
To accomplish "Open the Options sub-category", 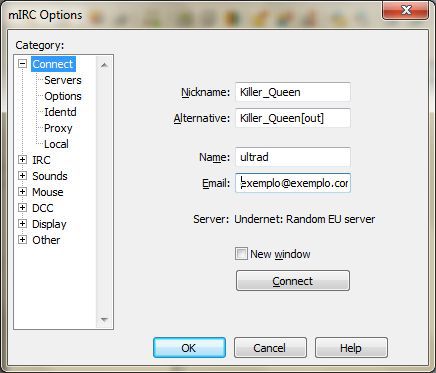I will (63, 96).
